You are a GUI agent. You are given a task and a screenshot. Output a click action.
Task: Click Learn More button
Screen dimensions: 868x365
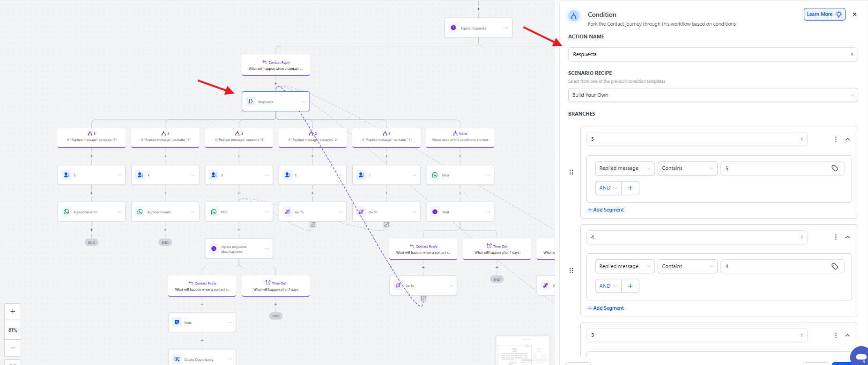[824, 15]
